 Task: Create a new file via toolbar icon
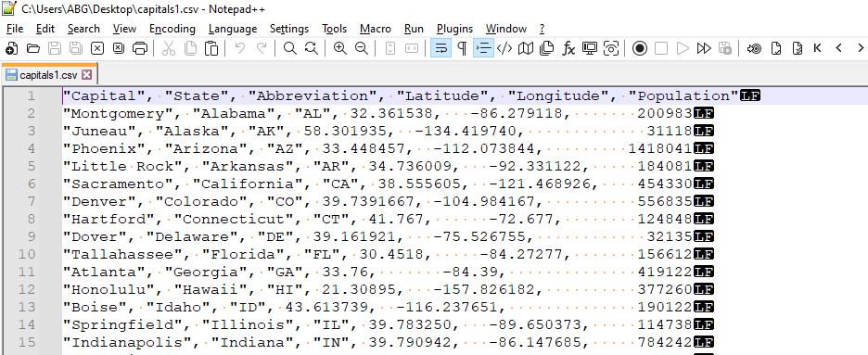click(x=11, y=48)
